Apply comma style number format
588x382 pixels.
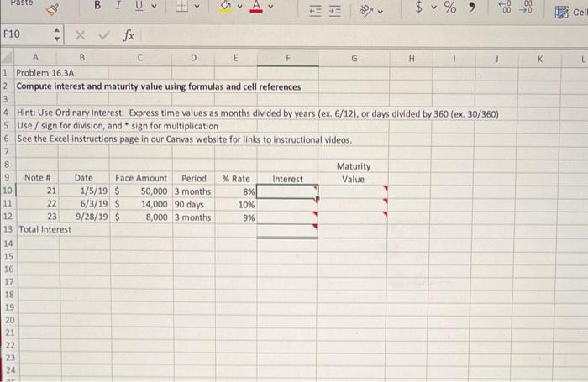[x=472, y=7]
